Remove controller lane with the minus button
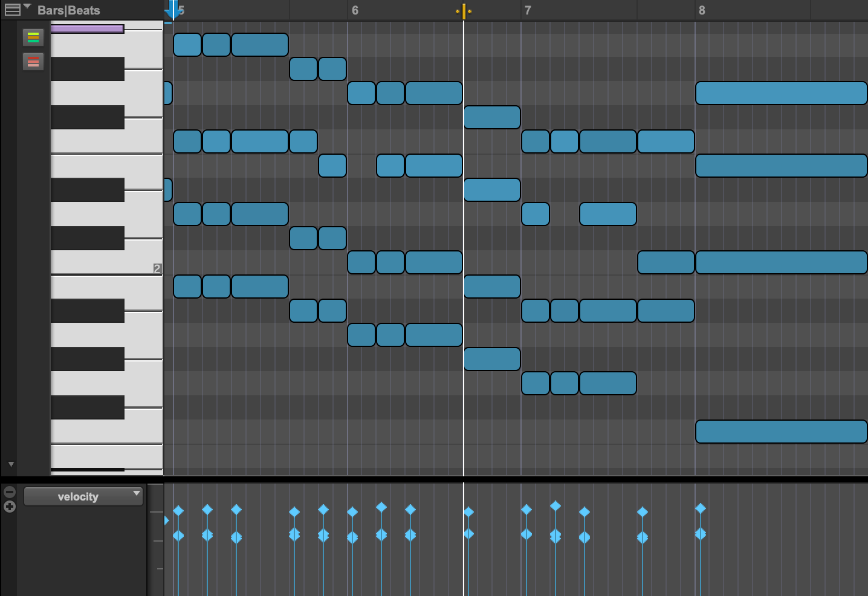This screenshot has width=868, height=596. (x=10, y=492)
